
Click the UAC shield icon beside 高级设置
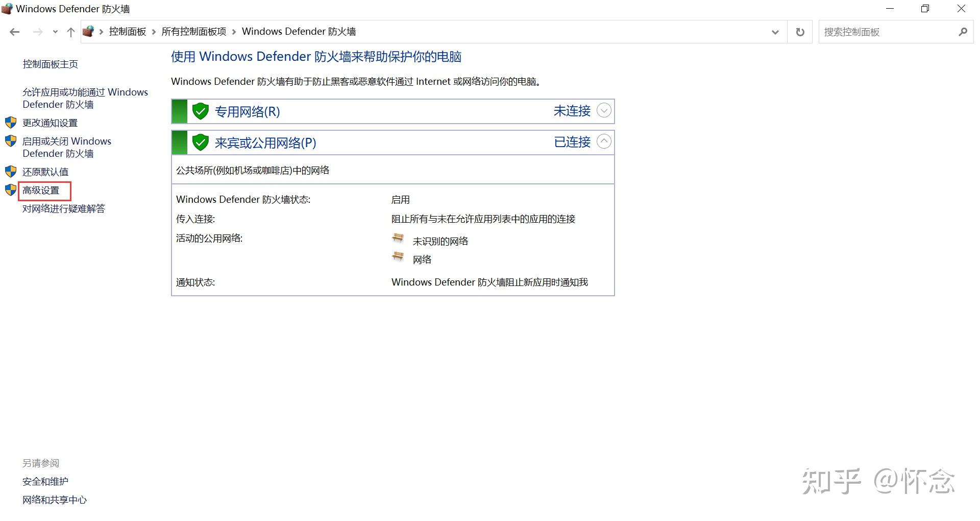11,190
